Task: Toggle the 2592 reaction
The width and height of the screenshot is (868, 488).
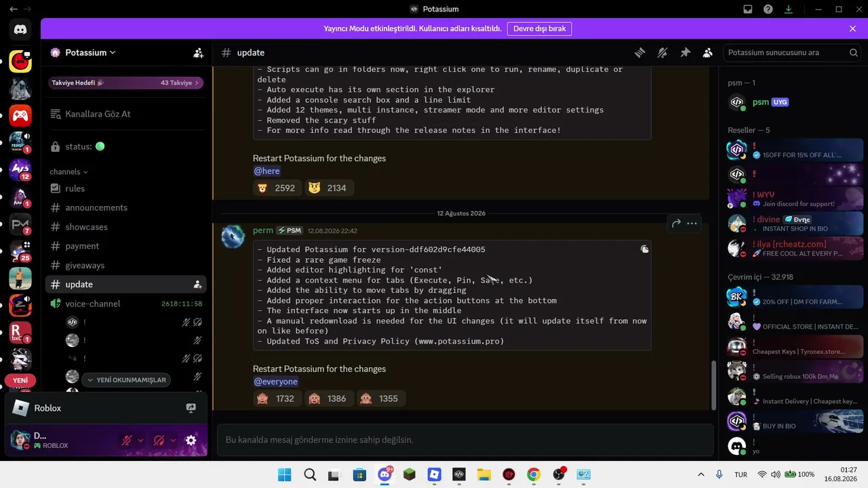Action: [x=277, y=188]
